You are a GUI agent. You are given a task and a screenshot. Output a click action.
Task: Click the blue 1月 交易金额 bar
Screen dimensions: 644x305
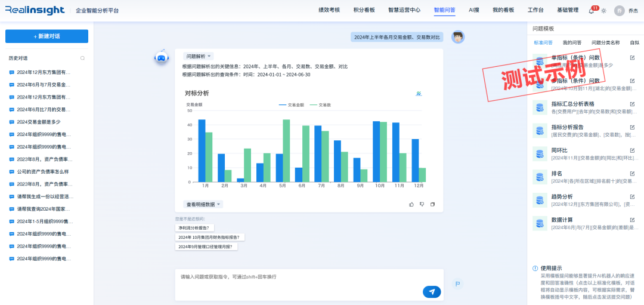[202, 151]
